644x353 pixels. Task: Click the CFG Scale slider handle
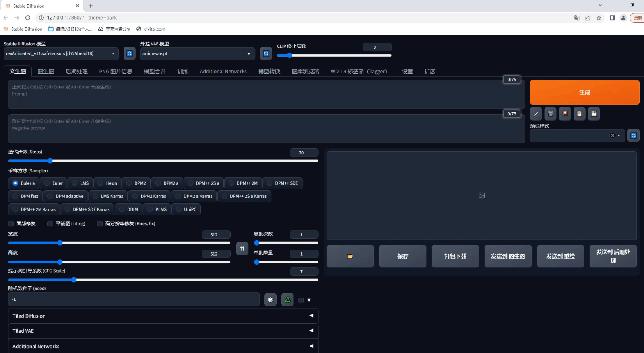[74, 280]
